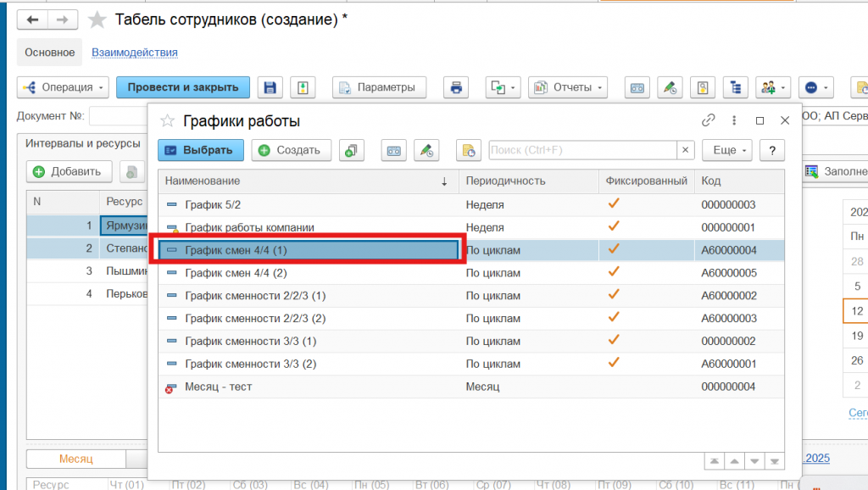The height and width of the screenshot is (490, 868).
Task: Click the save diskette icon in main toolbar
Action: pos(270,87)
